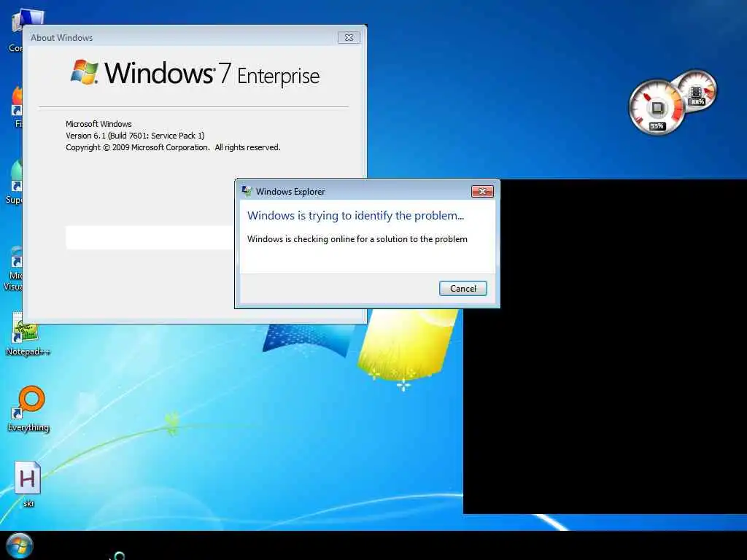Click "Version 6.1 (Build 7601: Service Pack 1)" text

click(x=135, y=136)
